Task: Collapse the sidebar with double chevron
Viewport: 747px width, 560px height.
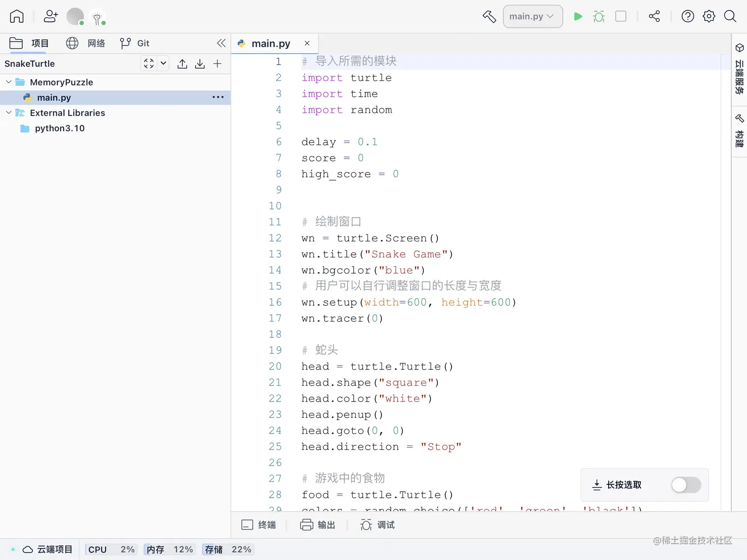Action: coord(221,43)
